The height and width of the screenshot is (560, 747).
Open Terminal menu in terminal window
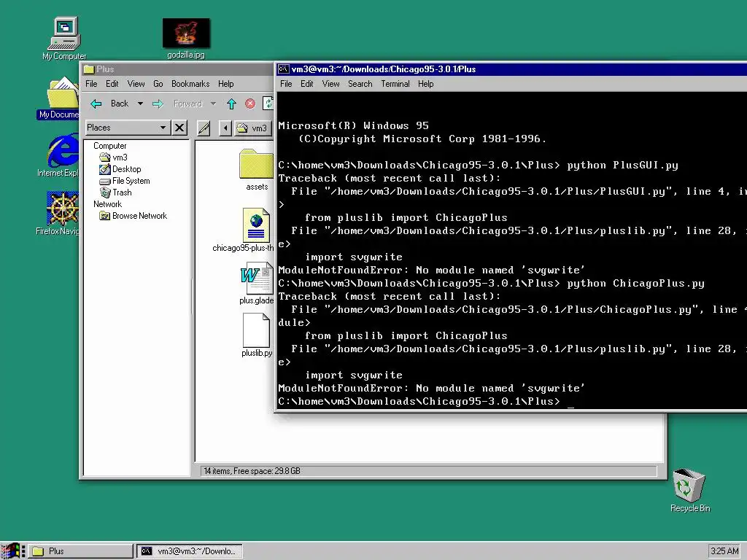(395, 84)
